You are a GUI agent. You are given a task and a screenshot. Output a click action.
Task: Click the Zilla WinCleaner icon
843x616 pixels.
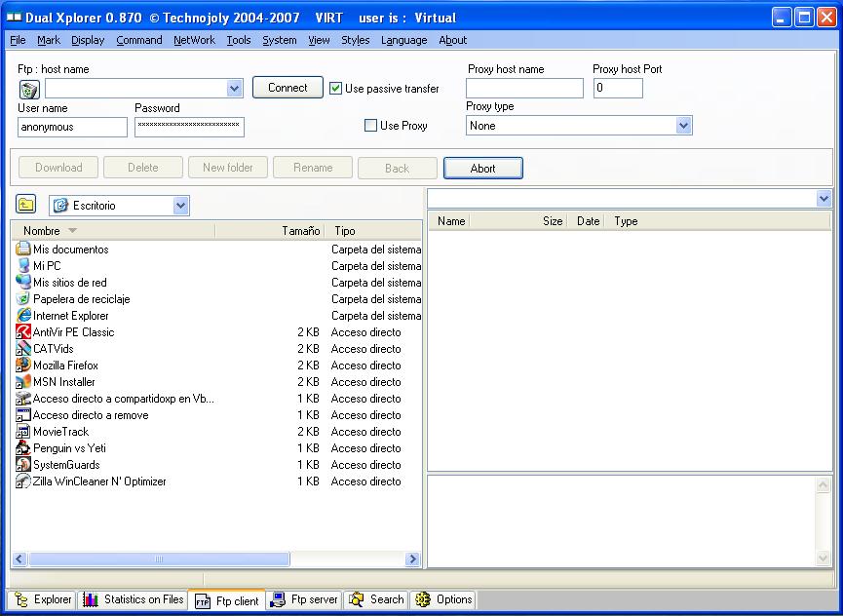coord(23,481)
